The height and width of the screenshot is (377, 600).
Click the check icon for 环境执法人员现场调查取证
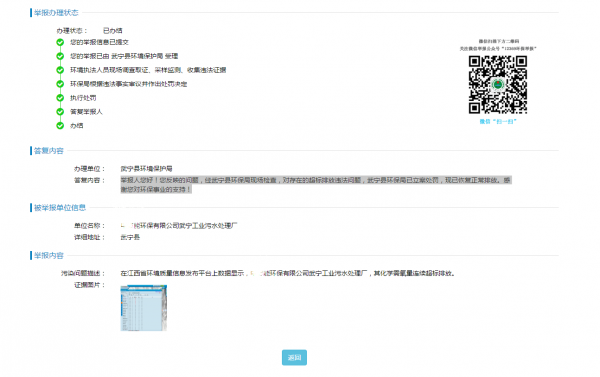pyautogui.click(x=60, y=70)
